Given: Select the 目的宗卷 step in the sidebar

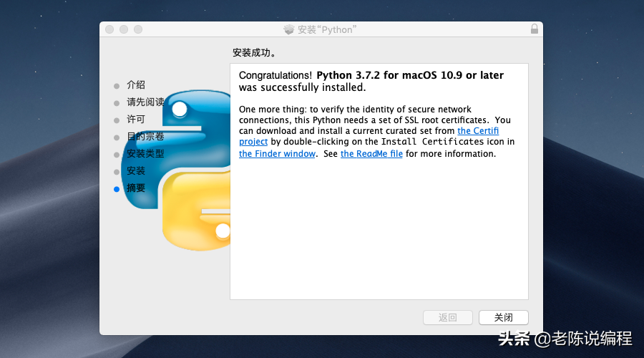Looking at the screenshot, I should [x=145, y=137].
